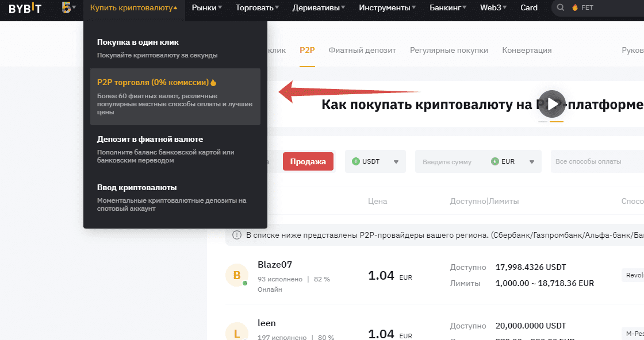644x340 pixels.
Task: Select Покупка в один клик menu entry
Action: 175,48
